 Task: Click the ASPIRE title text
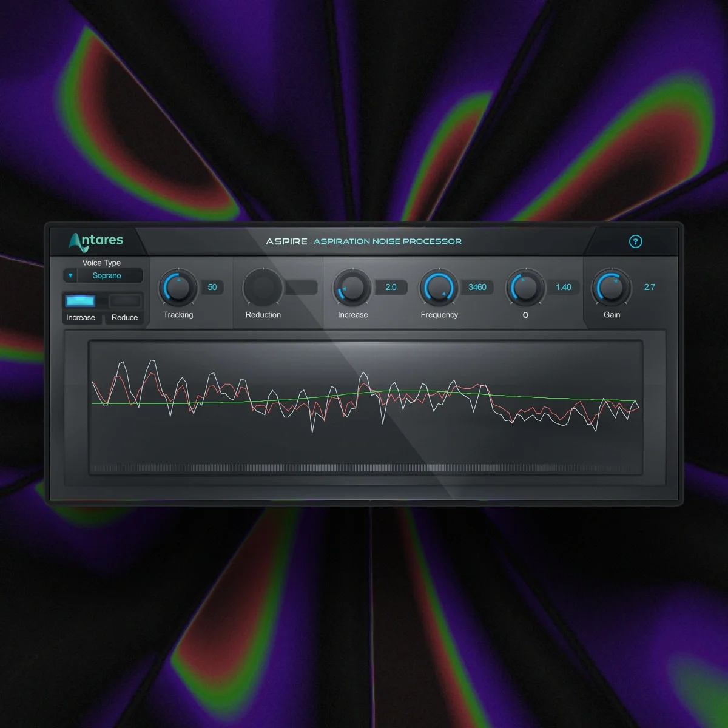point(286,241)
